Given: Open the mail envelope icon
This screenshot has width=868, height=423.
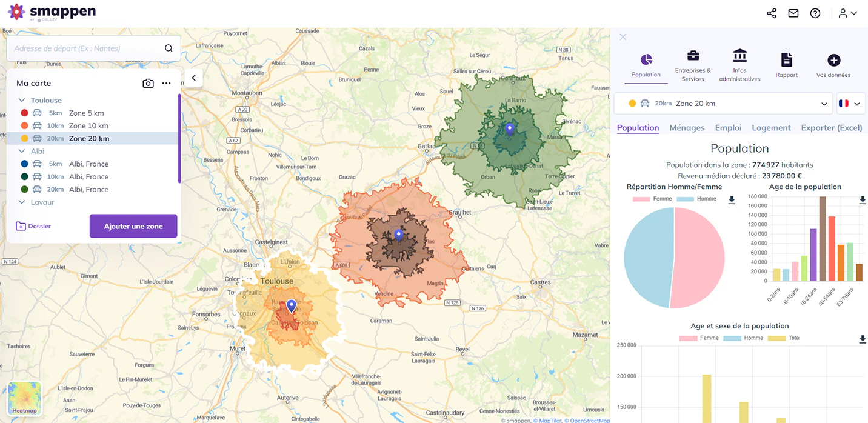Looking at the screenshot, I should (793, 13).
